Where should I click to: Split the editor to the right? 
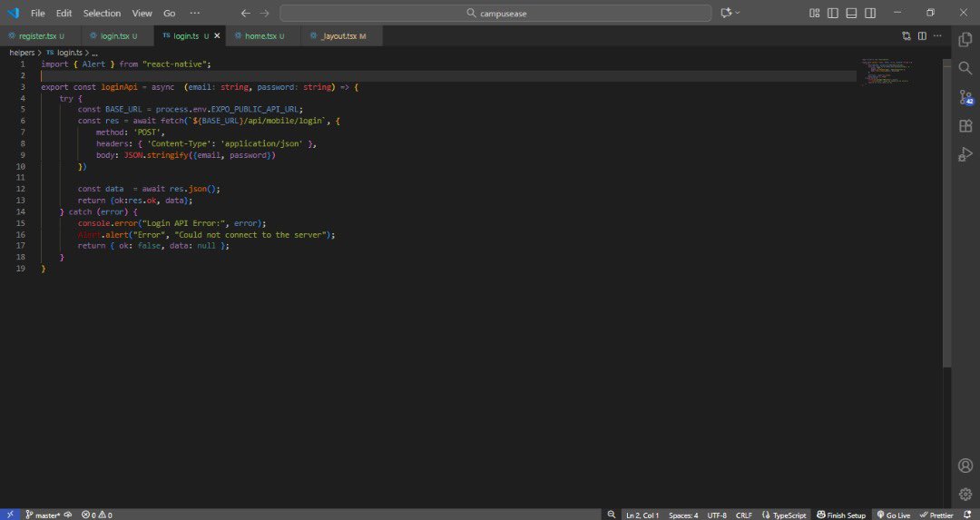click(x=922, y=36)
